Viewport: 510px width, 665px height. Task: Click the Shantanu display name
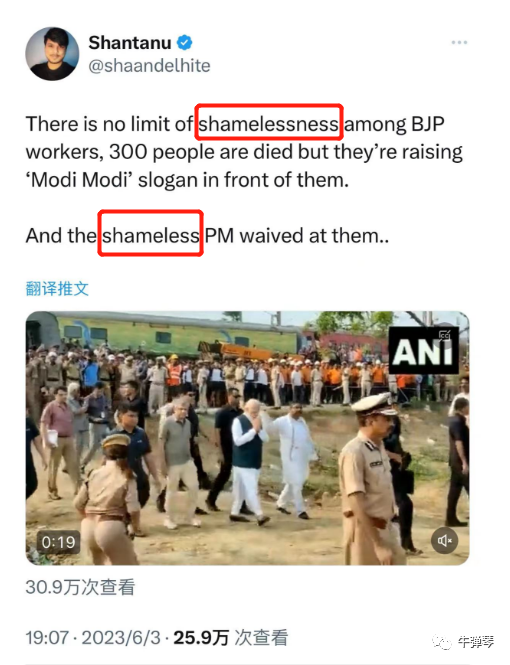pyautogui.click(x=130, y=42)
